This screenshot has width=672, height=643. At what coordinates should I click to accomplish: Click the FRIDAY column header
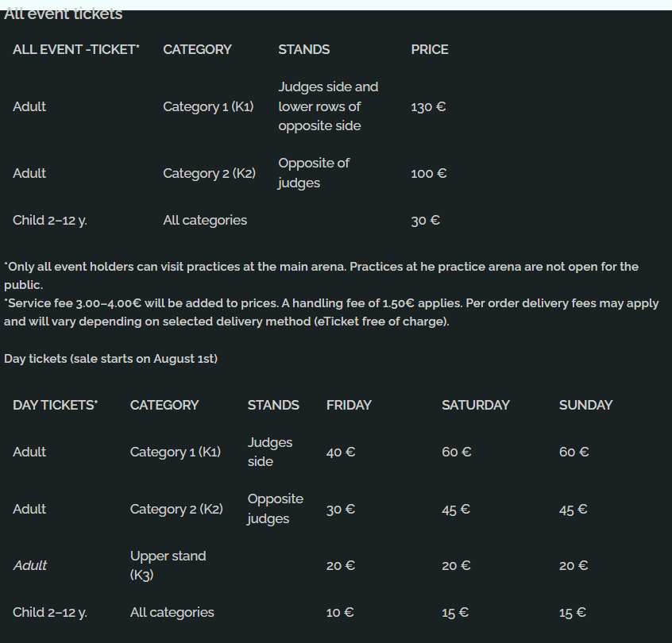coord(349,405)
